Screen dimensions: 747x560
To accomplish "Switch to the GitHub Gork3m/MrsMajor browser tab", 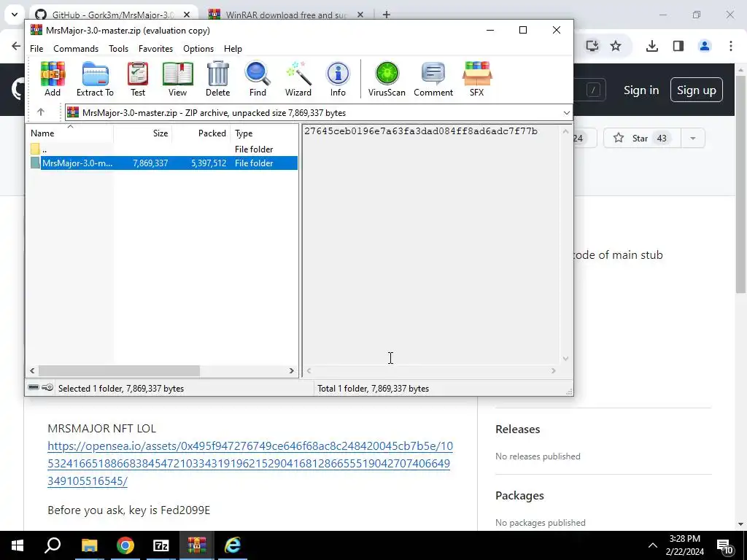I will 112,15.
